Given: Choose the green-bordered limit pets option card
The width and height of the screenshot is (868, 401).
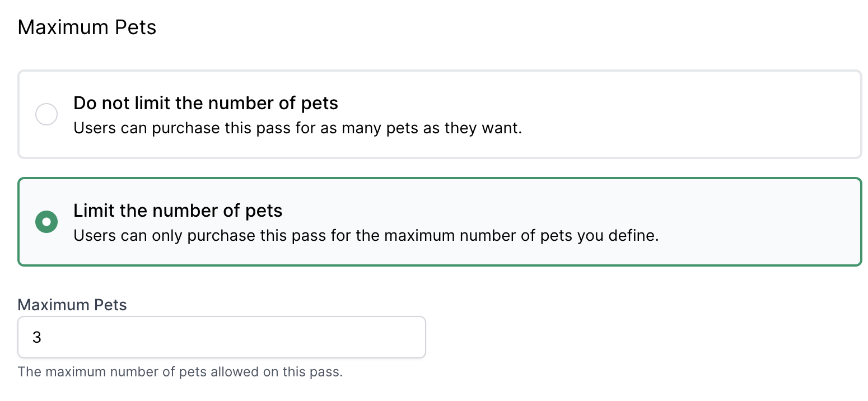Looking at the screenshot, I should 440,222.
